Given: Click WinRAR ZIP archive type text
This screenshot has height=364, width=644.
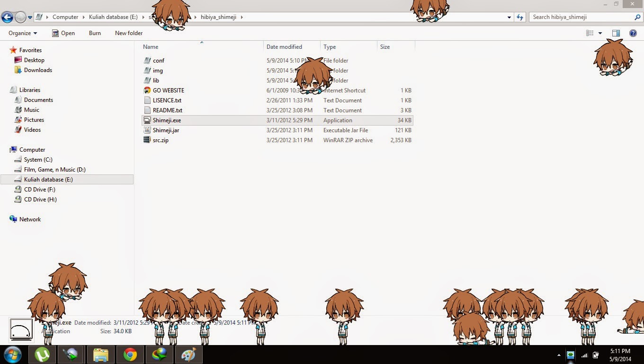Looking at the screenshot, I should point(348,140).
